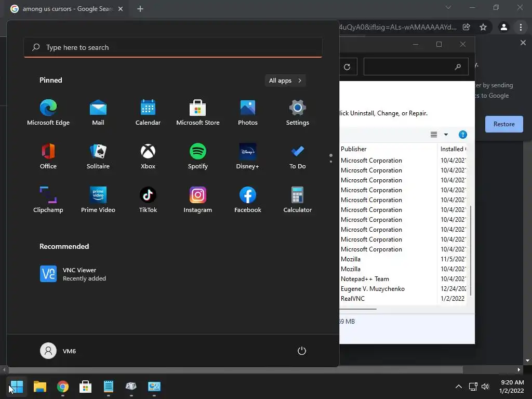Open Chrome profile icon
Screen dimensions: 532x399
point(504,27)
